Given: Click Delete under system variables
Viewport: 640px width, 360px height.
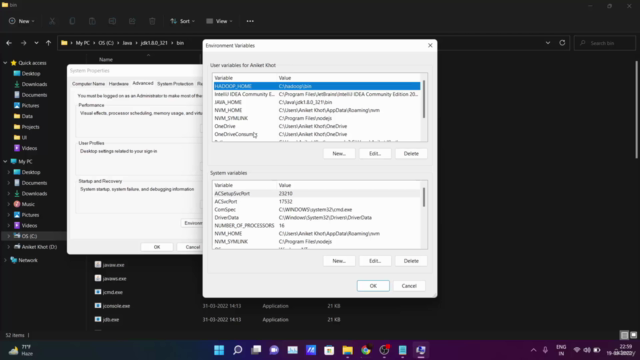Looking at the screenshot, I should pyautogui.click(x=411, y=261).
